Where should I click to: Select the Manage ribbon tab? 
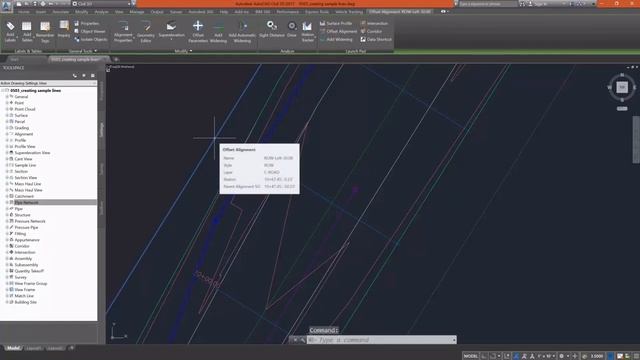pos(136,12)
